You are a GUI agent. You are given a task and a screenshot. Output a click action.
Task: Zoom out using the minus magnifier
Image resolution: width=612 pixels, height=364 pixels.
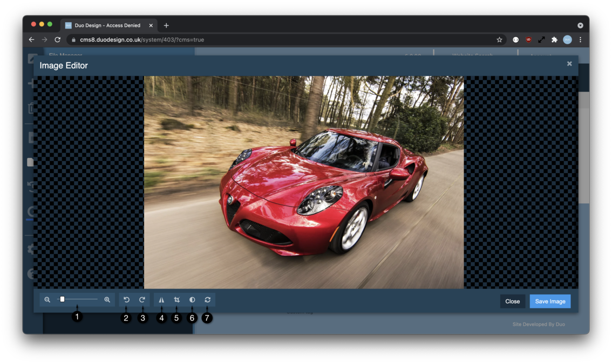point(47,299)
